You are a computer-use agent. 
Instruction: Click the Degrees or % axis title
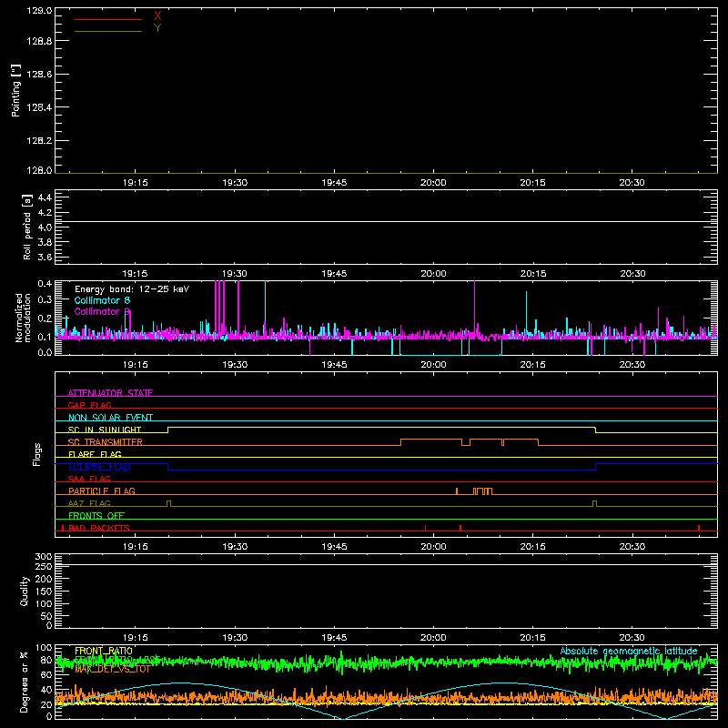click(x=25, y=682)
